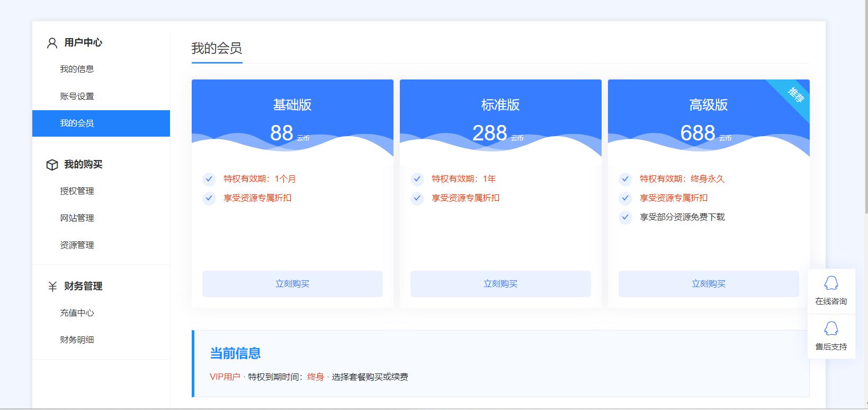Image resolution: width=868 pixels, height=410 pixels.
Task: Click the text 特权有效期：1个月
Action: (x=259, y=179)
